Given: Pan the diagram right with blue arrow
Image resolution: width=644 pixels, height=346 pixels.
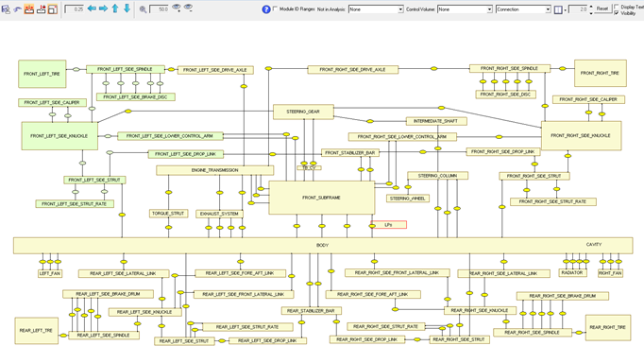Looking at the screenshot, I should [103, 9].
